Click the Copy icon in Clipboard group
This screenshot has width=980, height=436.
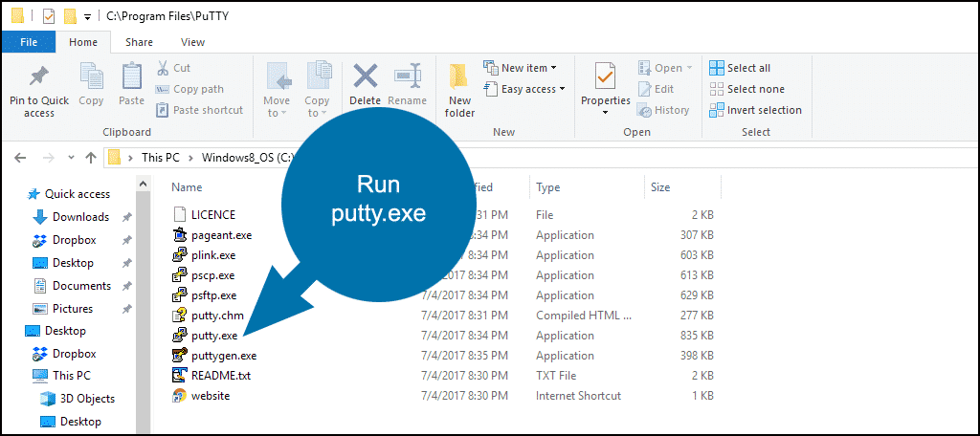[91, 76]
